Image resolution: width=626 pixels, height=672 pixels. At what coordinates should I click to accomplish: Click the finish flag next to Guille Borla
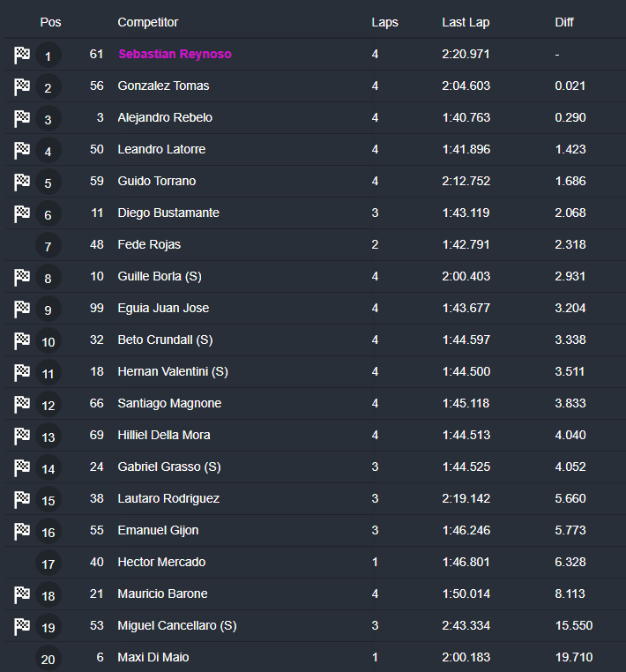coord(22,277)
